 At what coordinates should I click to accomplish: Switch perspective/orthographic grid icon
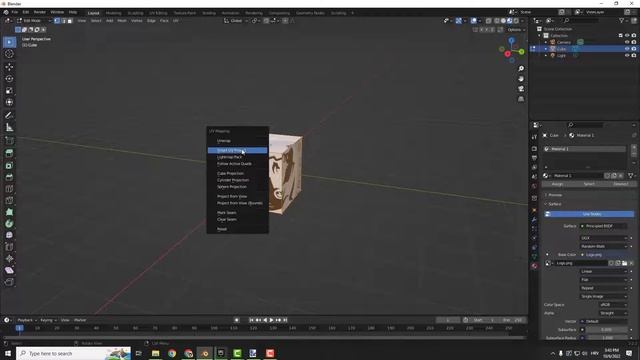pyautogui.click(x=521, y=99)
